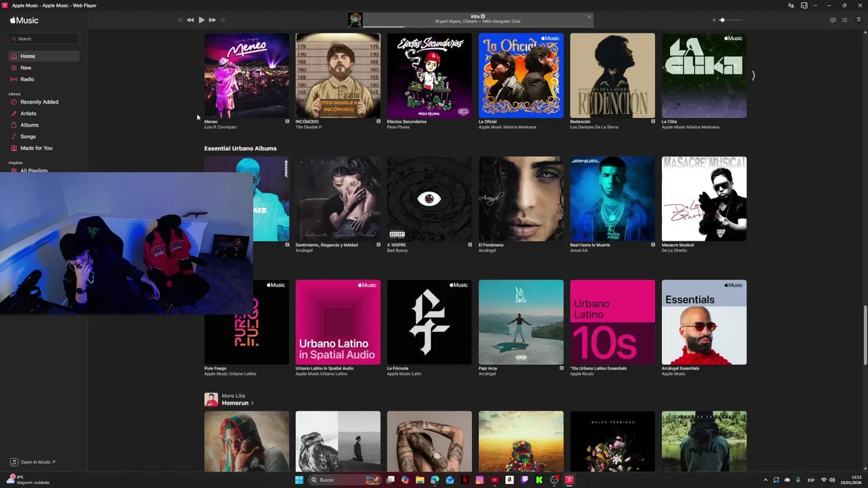The image size is (868, 488).
Task: Open Urbano Latino in Spatial Audio playlist
Action: pos(338,322)
